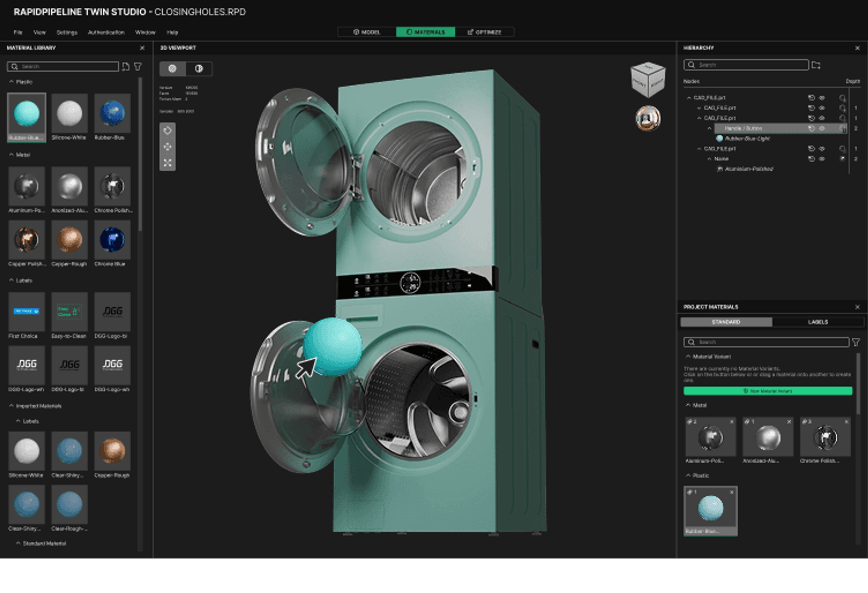Click the rotate tool in viewport toolbar
Screen dimensions: 868x593
coord(167,130)
